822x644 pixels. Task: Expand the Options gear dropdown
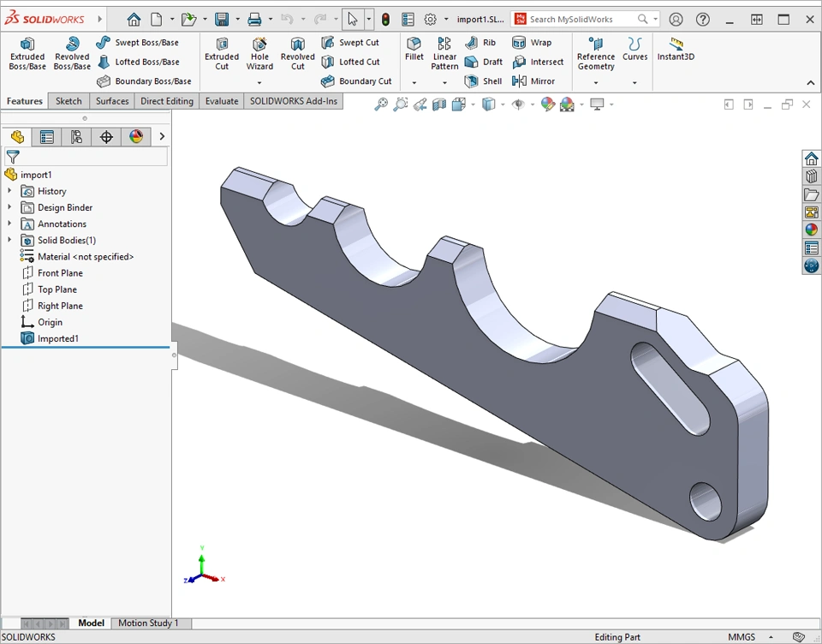coord(446,20)
